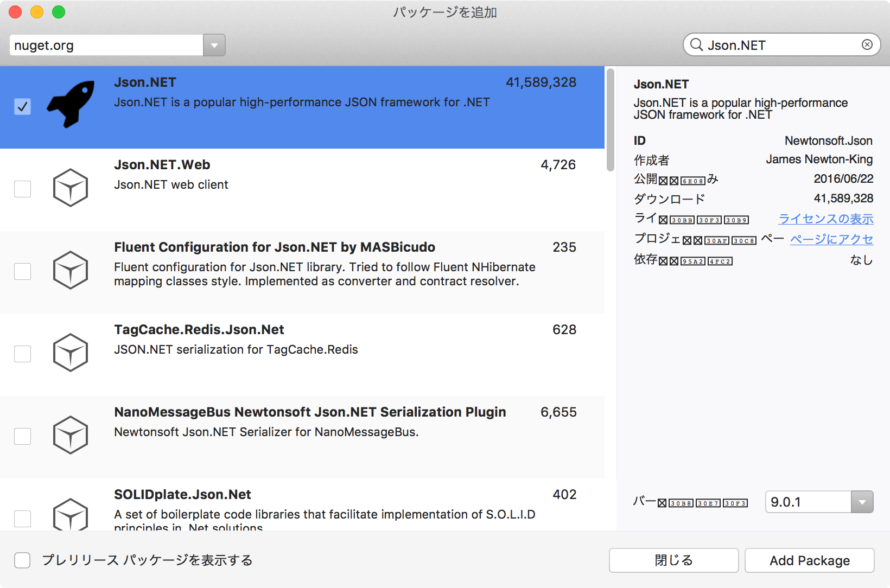This screenshot has height=588, width=890.
Task: Click the 4,726 download count
Action: click(x=558, y=164)
